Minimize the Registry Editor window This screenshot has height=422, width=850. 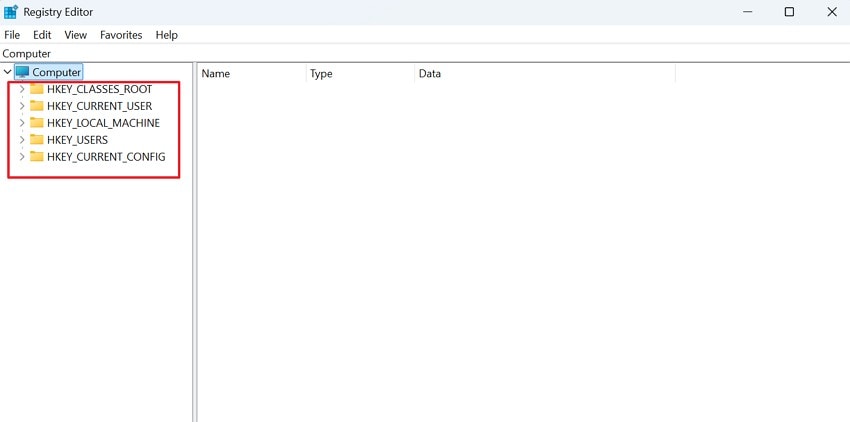tap(748, 12)
